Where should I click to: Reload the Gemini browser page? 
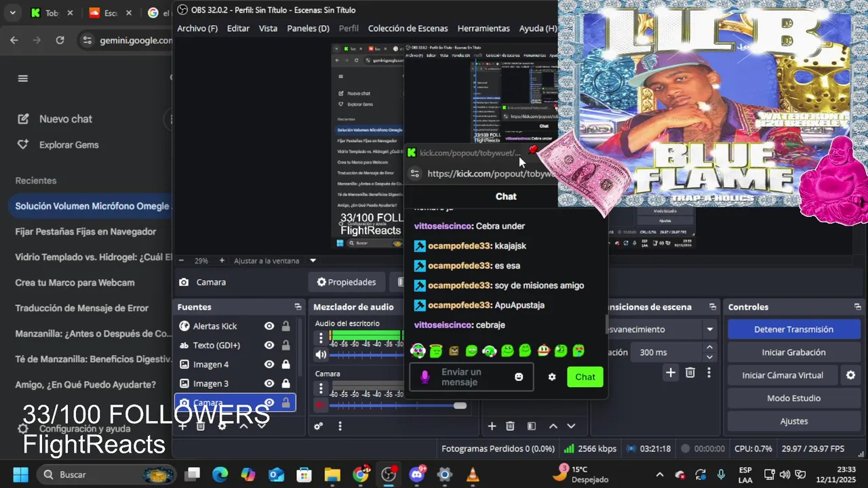[x=60, y=40]
